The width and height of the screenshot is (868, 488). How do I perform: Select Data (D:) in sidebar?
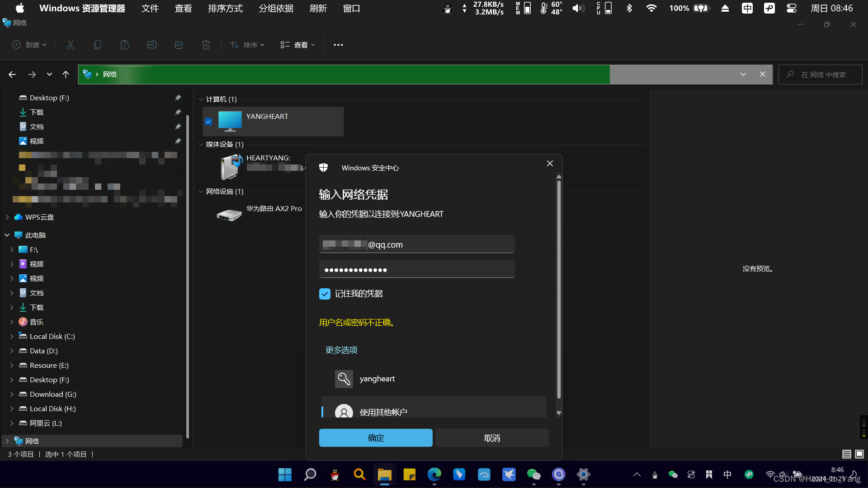tap(43, 351)
